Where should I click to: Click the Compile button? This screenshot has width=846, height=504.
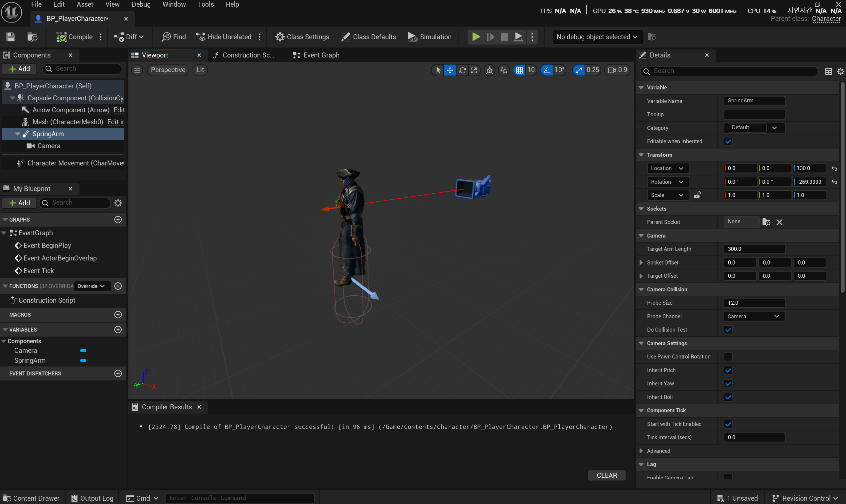[75, 37]
